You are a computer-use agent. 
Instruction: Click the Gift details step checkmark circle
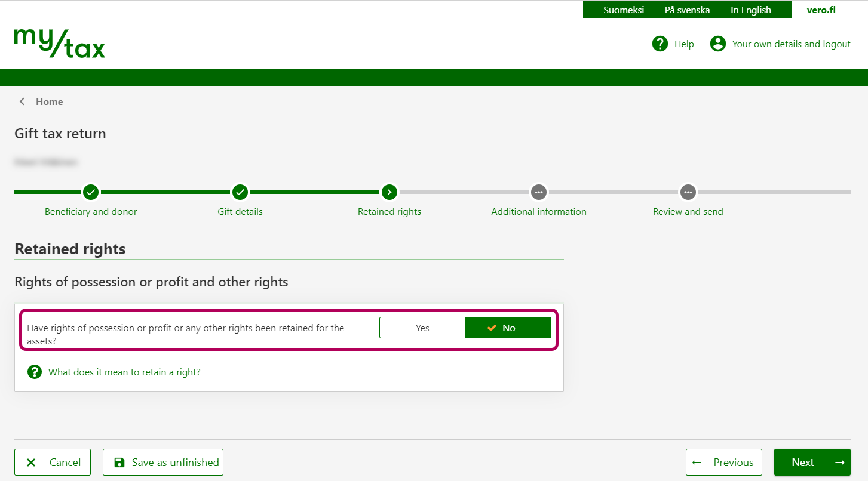pyautogui.click(x=240, y=192)
